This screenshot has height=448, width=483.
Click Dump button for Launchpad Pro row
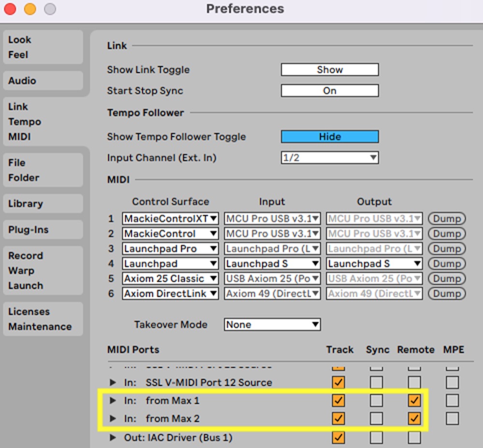click(447, 248)
